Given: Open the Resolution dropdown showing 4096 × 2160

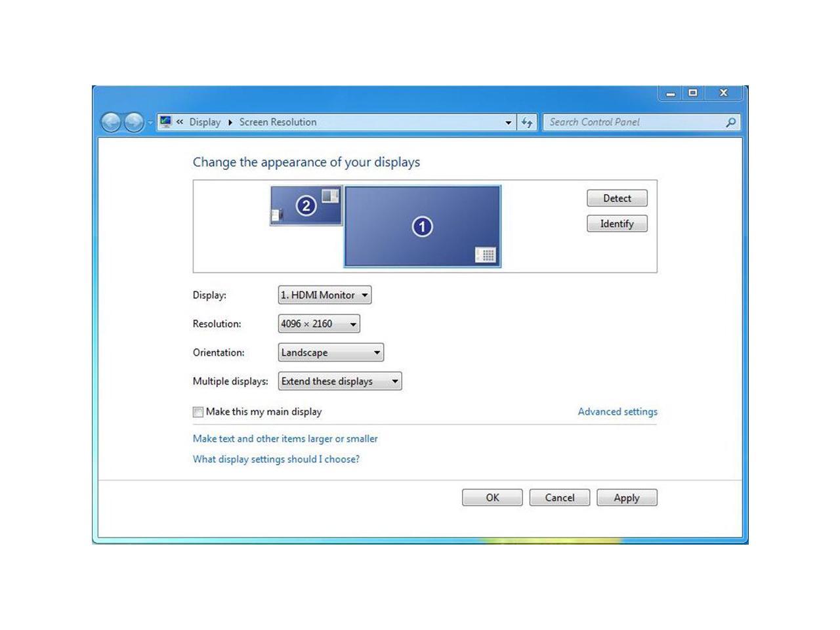Looking at the screenshot, I should [x=319, y=324].
